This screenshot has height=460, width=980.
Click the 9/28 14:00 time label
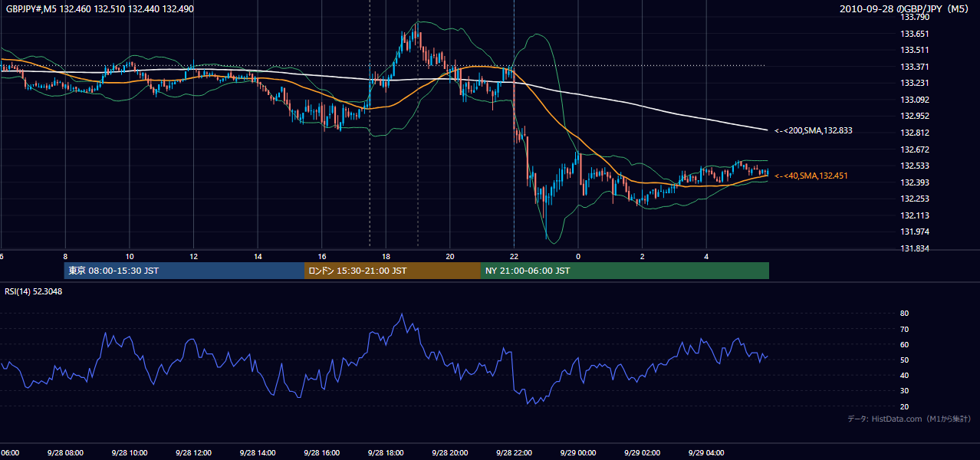258,452
